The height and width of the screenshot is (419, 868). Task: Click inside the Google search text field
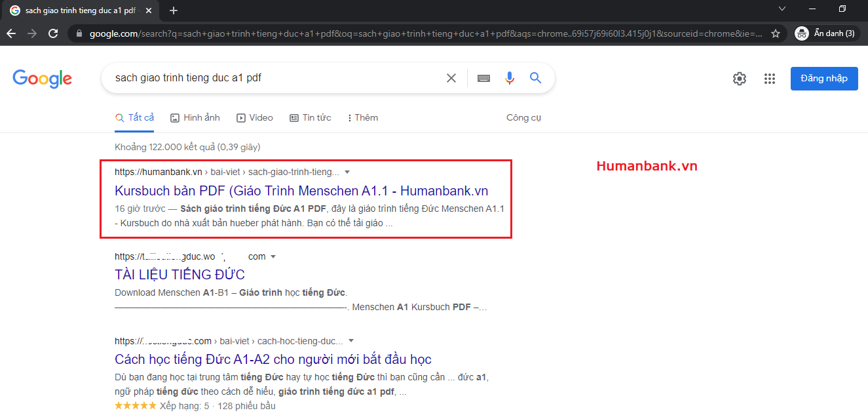[x=275, y=78]
